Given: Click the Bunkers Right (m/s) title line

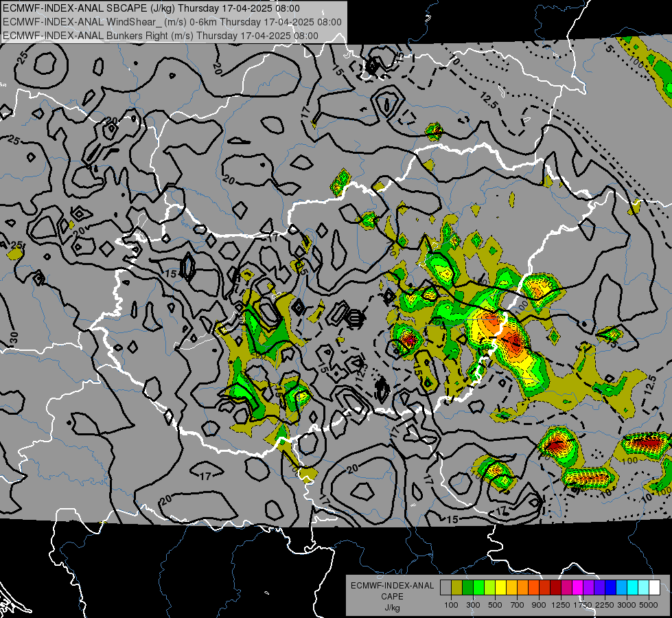Looking at the screenshot, I should click(161, 36).
